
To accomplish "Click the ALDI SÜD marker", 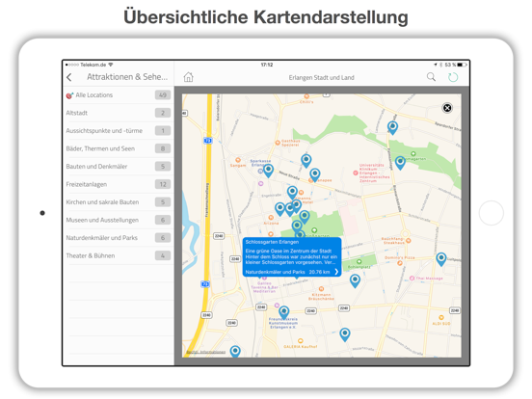I will (441, 318).
